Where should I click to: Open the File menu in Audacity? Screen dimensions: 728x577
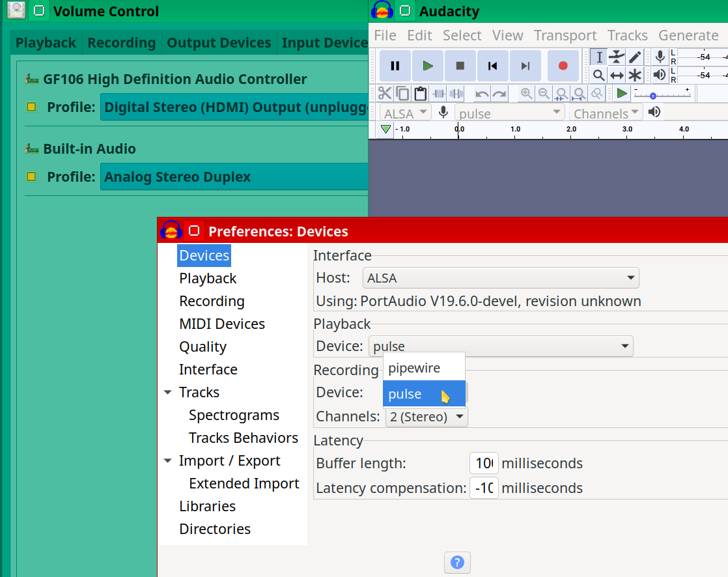[385, 35]
